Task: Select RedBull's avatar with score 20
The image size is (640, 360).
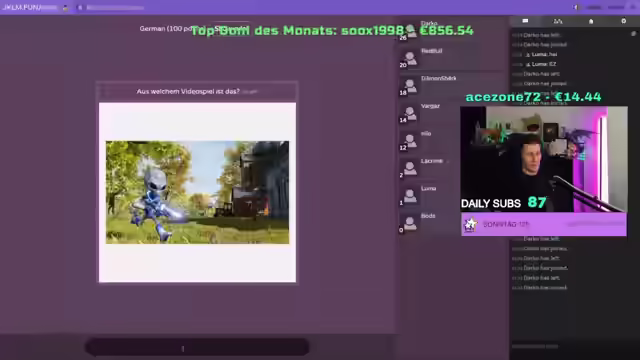Action: tap(410, 59)
